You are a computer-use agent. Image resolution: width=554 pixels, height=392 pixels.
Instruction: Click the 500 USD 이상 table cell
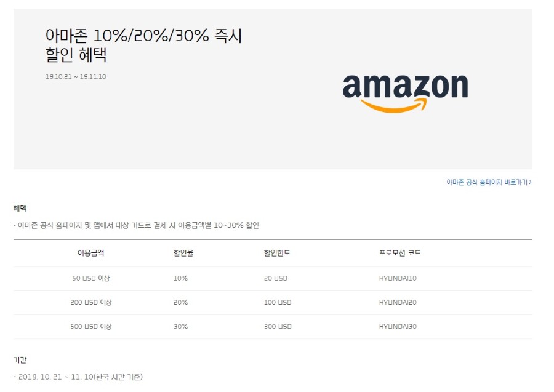pos(90,326)
